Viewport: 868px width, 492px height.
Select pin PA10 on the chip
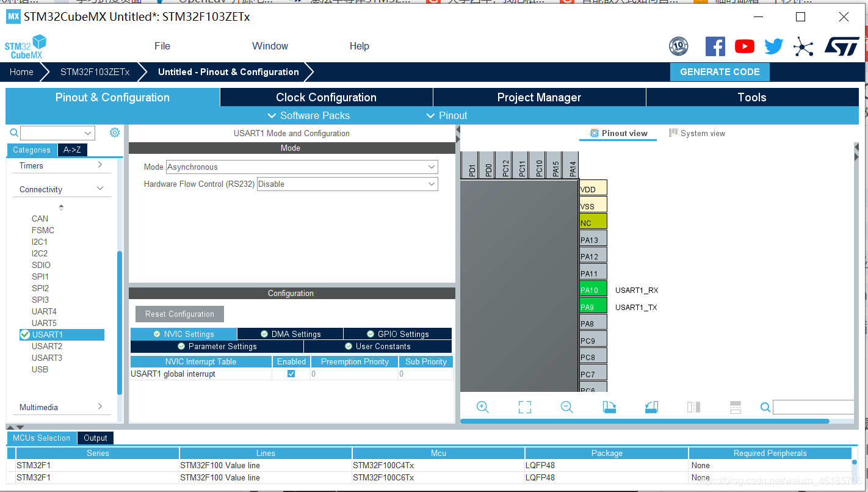593,290
